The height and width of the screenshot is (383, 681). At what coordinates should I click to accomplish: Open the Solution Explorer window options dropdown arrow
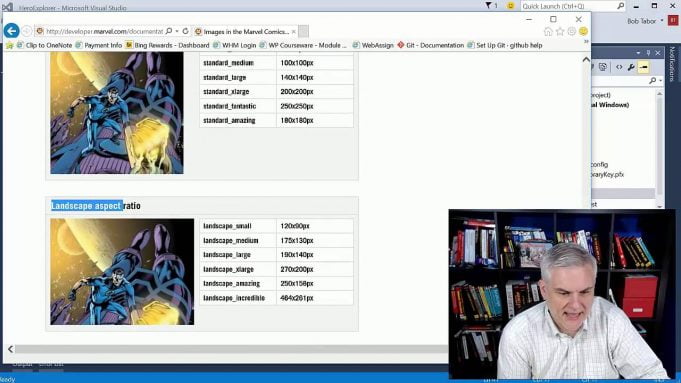(x=638, y=53)
